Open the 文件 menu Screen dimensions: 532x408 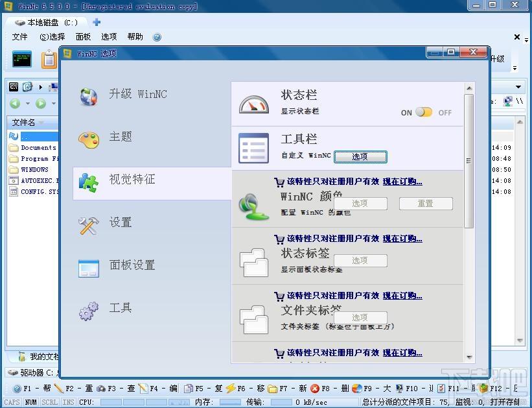click(x=19, y=37)
